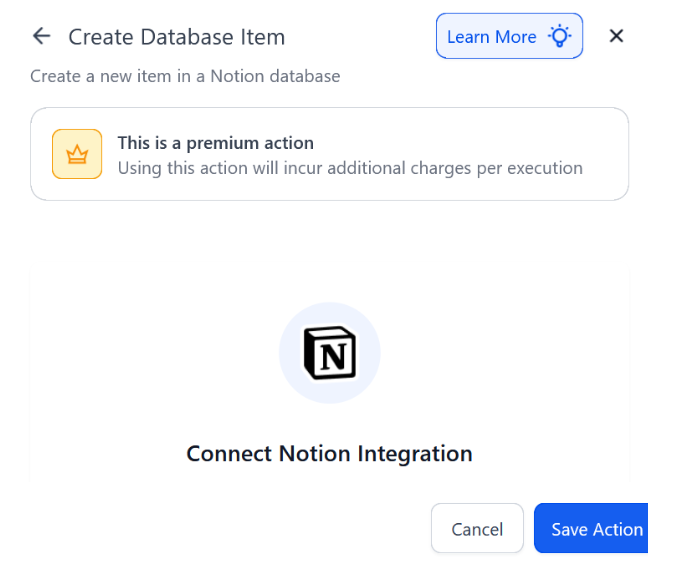Screen dimensions: 682x572
Task: Click the additional charges per execution notice
Action: click(x=350, y=168)
